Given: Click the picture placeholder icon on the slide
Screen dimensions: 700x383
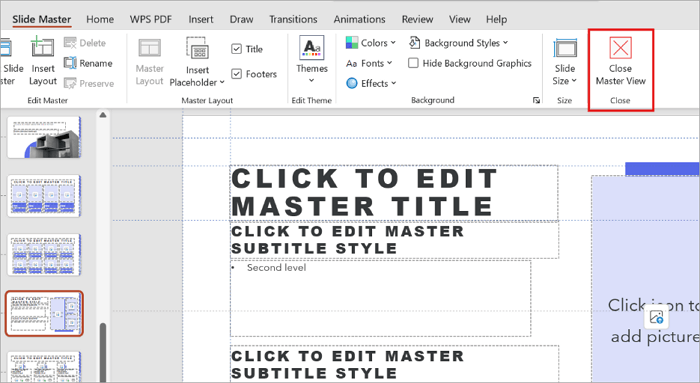Looking at the screenshot, I should click(656, 317).
